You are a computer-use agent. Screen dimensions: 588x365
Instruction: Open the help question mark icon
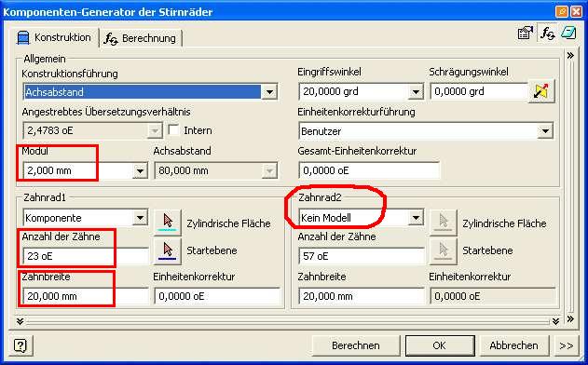click(21, 345)
